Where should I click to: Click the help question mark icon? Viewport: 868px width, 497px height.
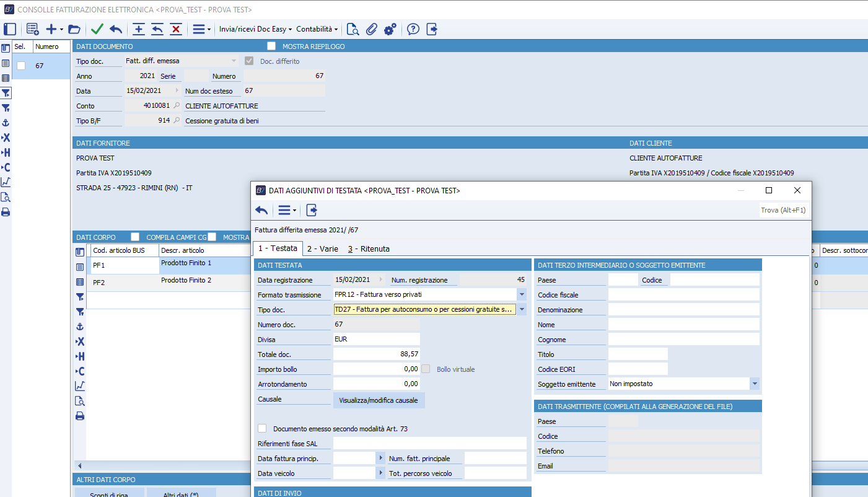(413, 29)
